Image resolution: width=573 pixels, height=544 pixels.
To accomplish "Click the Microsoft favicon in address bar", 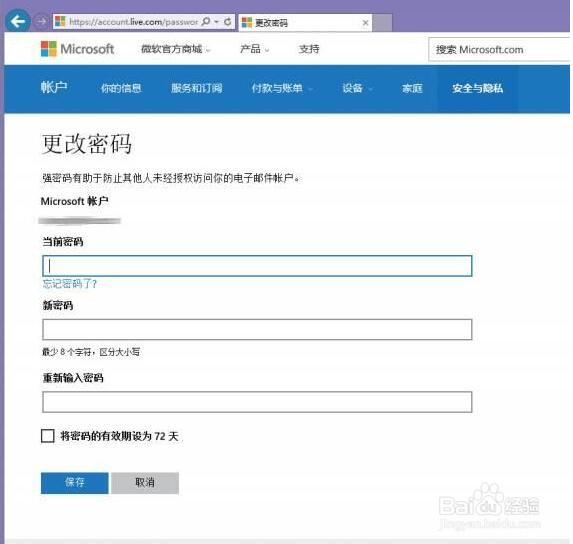I will tap(60, 22).
